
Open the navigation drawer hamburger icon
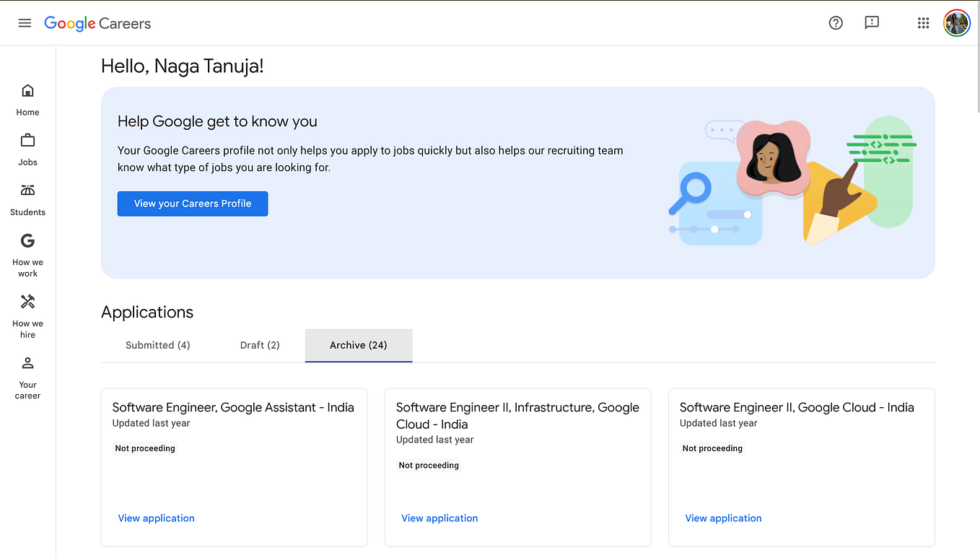(x=25, y=22)
